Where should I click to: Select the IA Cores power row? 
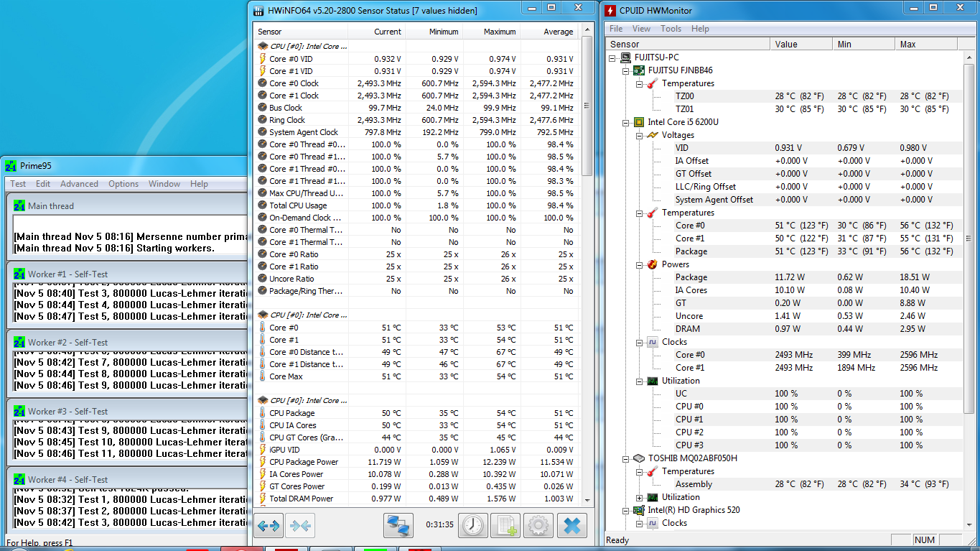tap(785, 290)
